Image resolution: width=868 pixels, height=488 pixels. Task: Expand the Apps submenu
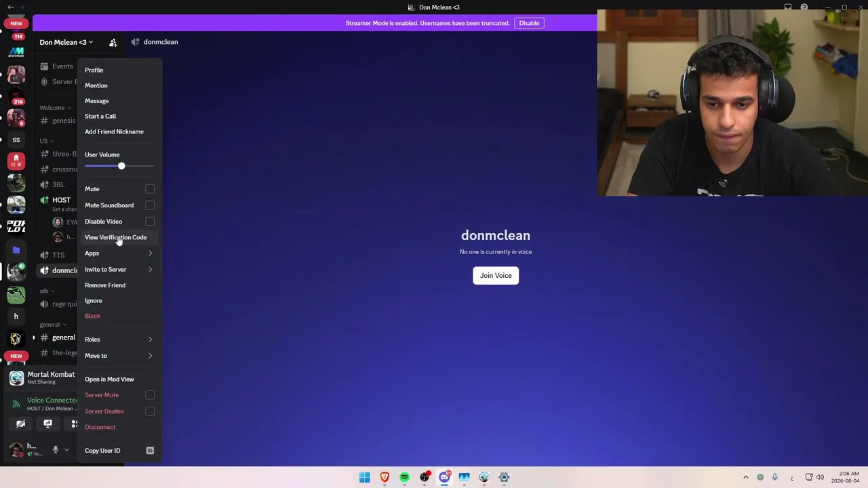(x=119, y=253)
